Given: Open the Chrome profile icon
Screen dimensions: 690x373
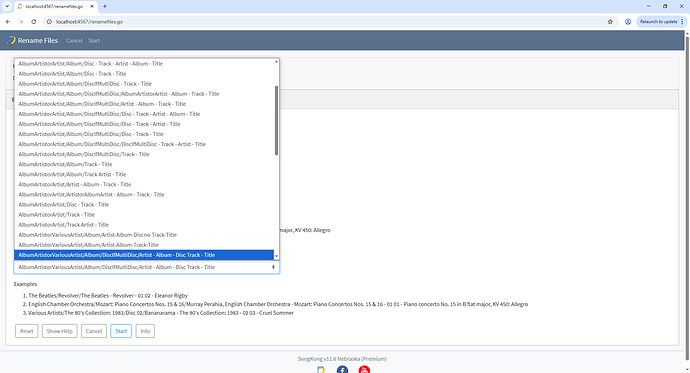Looking at the screenshot, I should pyautogui.click(x=628, y=22).
